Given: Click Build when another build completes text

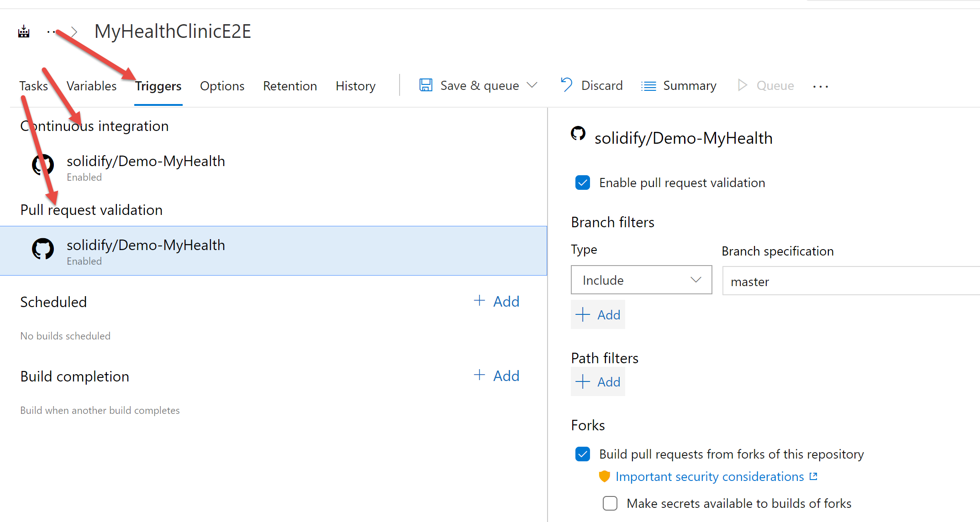Looking at the screenshot, I should (100, 410).
